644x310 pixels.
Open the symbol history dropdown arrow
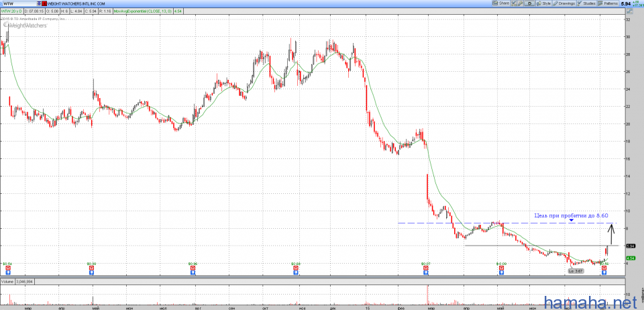pyautogui.click(x=39, y=3)
